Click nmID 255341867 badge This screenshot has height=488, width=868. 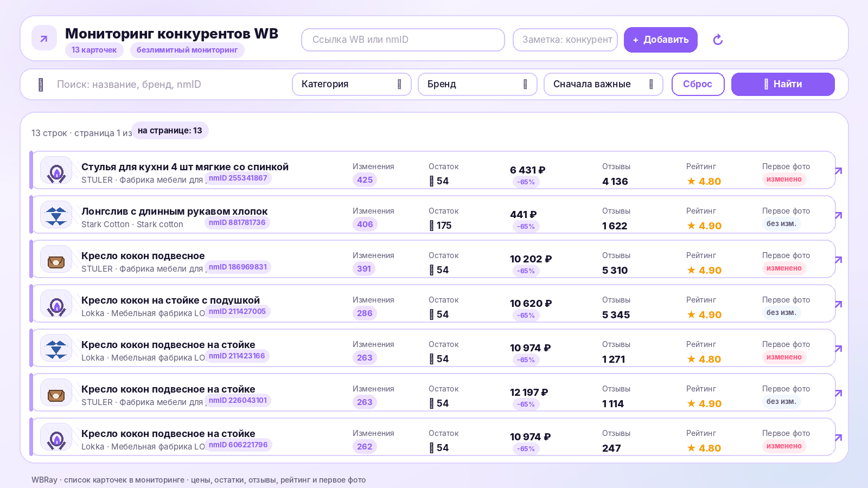click(238, 178)
